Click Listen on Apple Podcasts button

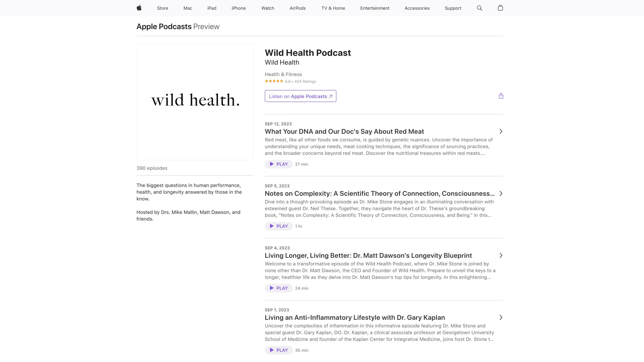click(300, 96)
